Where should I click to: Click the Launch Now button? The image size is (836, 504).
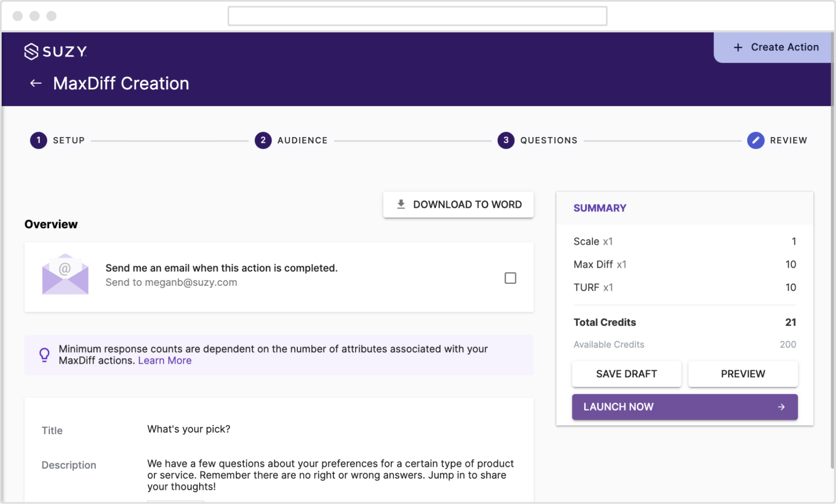[684, 407]
